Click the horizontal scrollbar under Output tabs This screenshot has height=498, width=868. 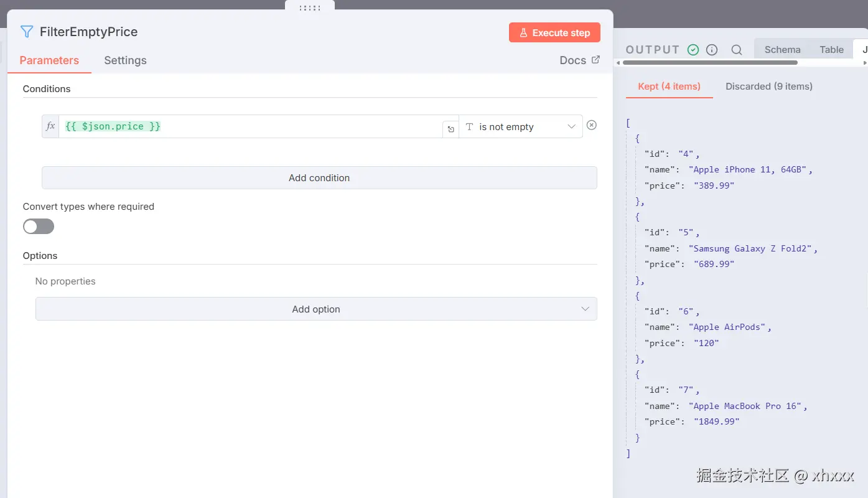pos(711,62)
